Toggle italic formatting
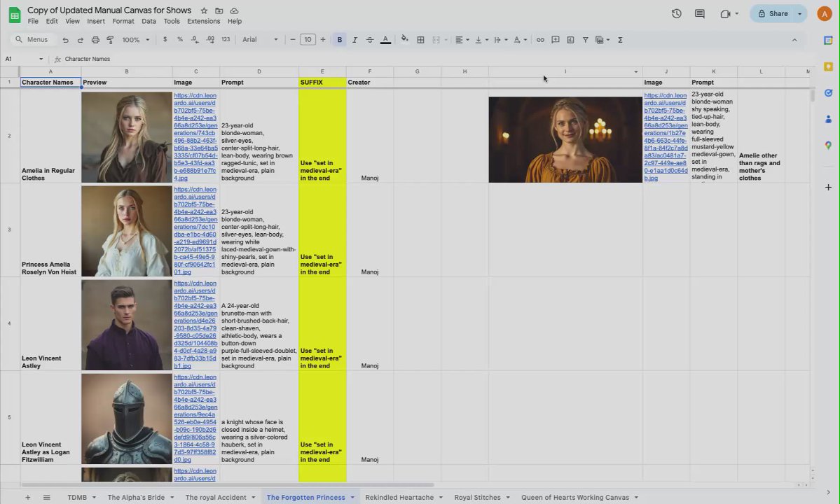Image resolution: width=840 pixels, height=504 pixels. click(x=354, y=40)
